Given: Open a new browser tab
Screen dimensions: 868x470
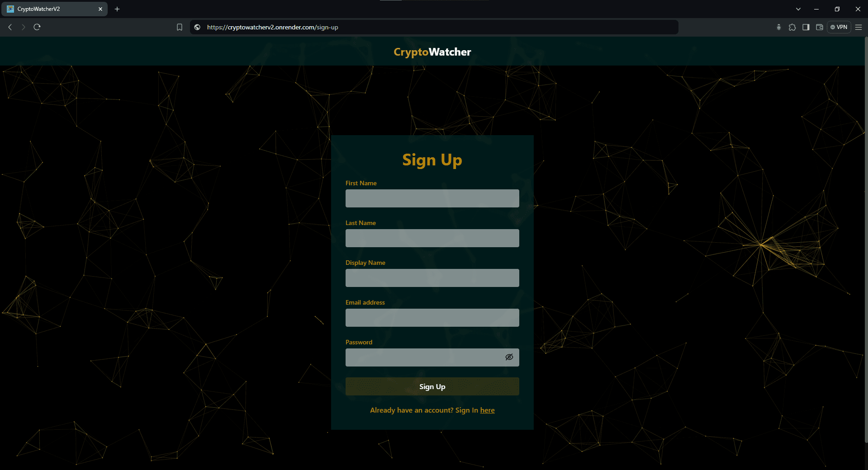Looking at the screenshot, I should point(117,9).
